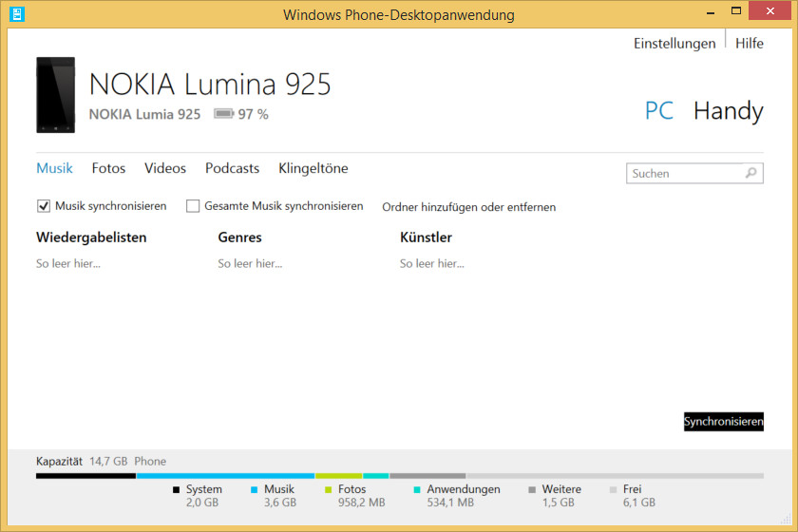Click the black System segment of capacity bar
Image resolution: width=798 pixels, height=532 pixels.
coord(86,476)
